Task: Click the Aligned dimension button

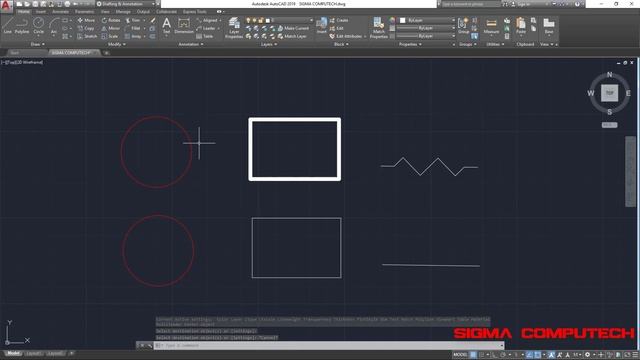Action: pos(209,20)
